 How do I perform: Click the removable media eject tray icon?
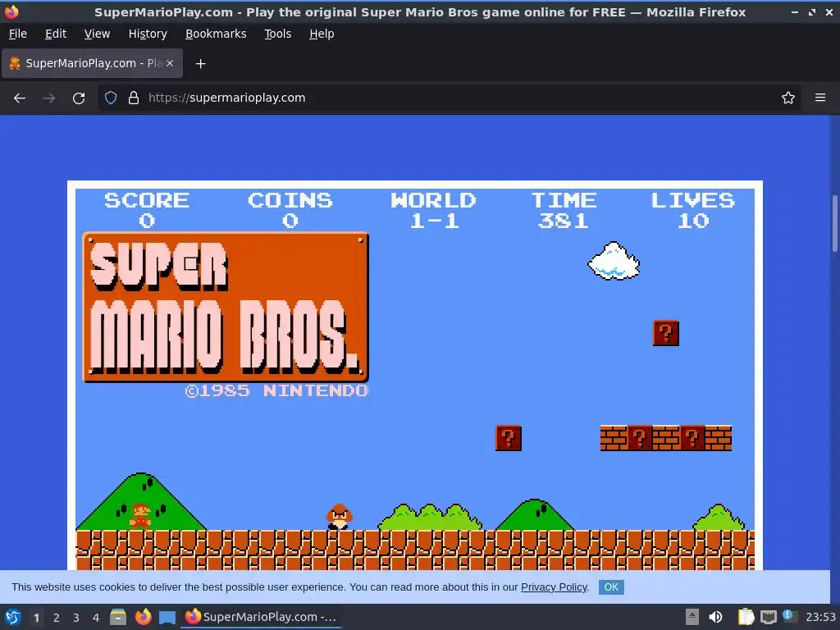[x=692, y=617]
